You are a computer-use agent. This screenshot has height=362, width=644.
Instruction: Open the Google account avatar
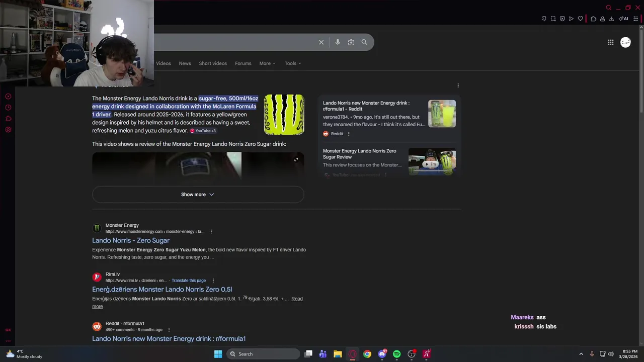[x=625, y=42]
